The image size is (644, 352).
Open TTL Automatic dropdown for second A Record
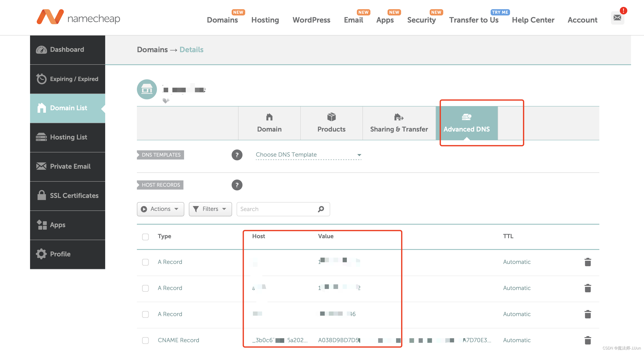point(516,288)
